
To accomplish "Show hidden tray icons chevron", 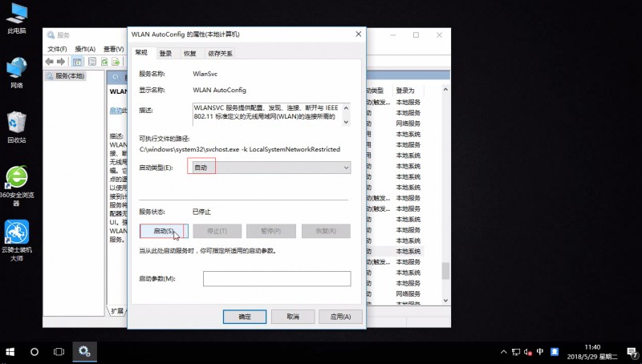I will 504,352.
